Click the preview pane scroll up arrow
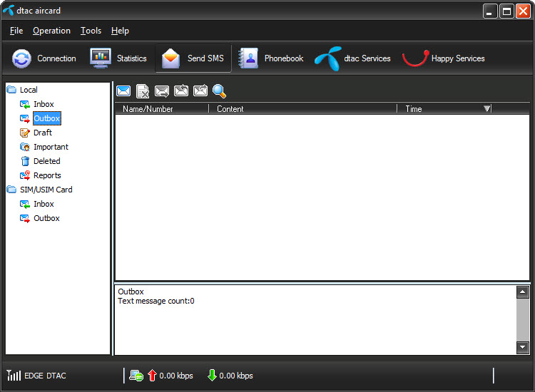Image resolution: width=535 pixels, height=392 pixels. point(523,292)
